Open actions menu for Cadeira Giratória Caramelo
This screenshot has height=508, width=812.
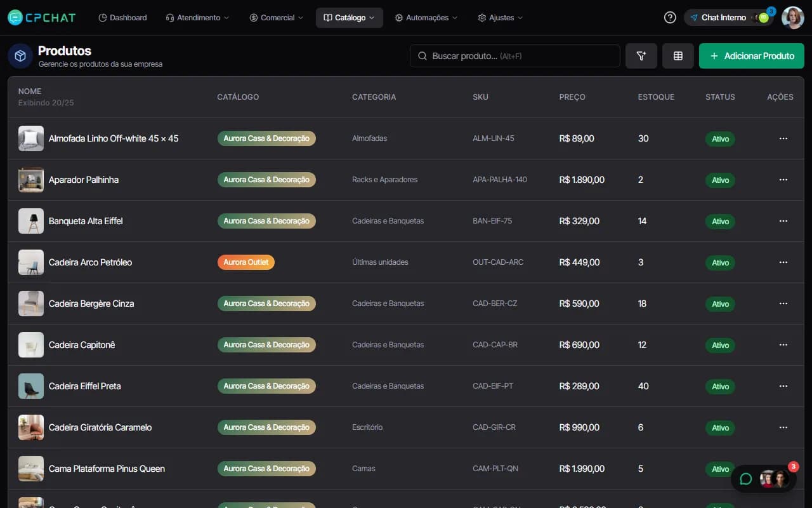[783, 427]
